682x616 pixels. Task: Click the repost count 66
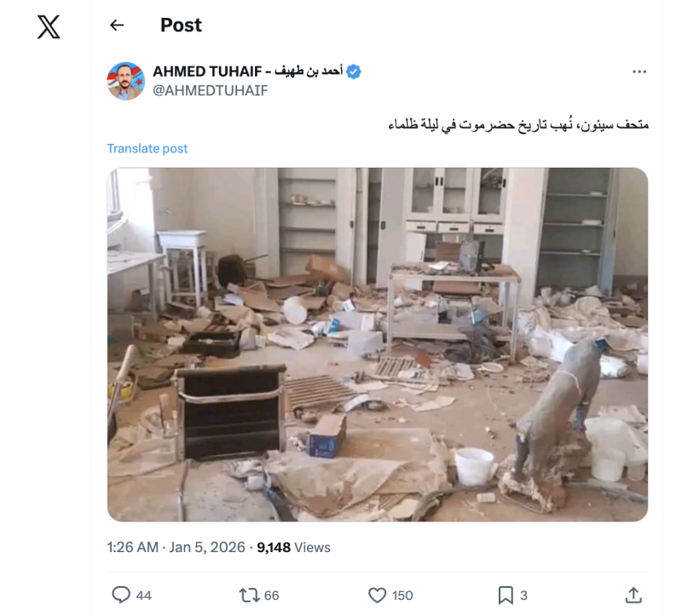[x=271, y=596]
